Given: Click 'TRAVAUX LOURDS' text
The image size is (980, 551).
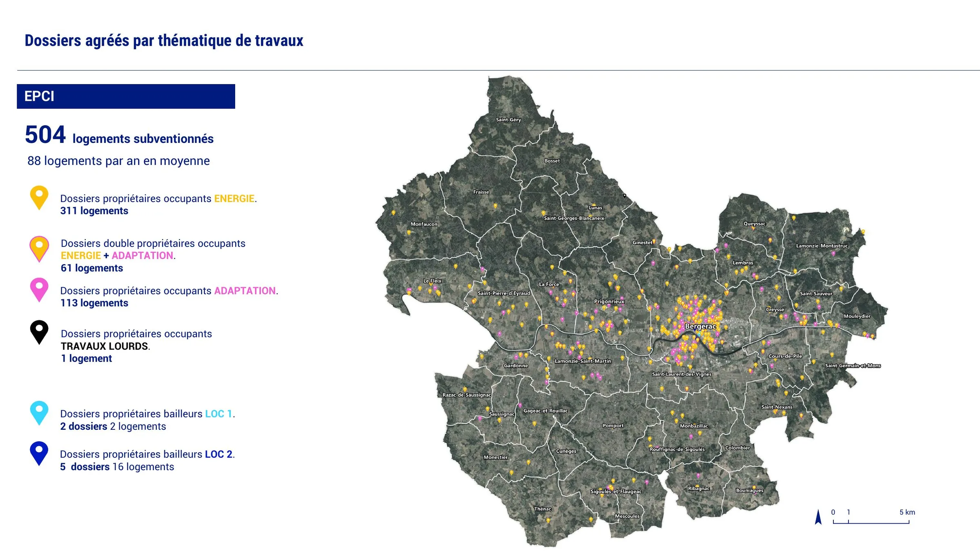Looking at the screenshot, I should coord(104,346).
